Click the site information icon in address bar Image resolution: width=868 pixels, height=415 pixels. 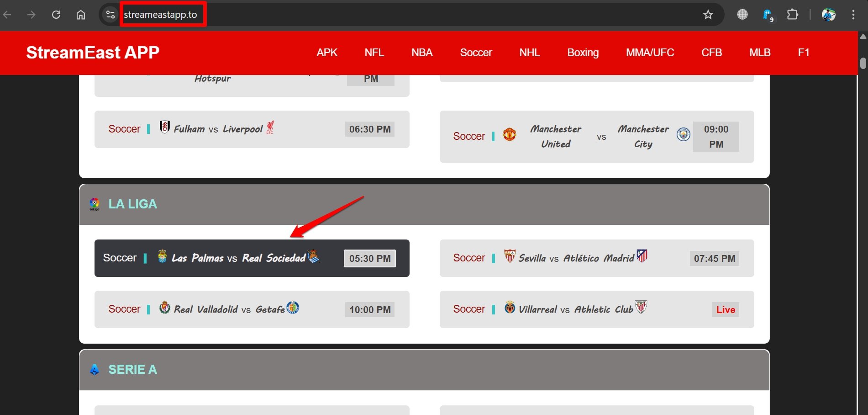(x=110, y=15)
